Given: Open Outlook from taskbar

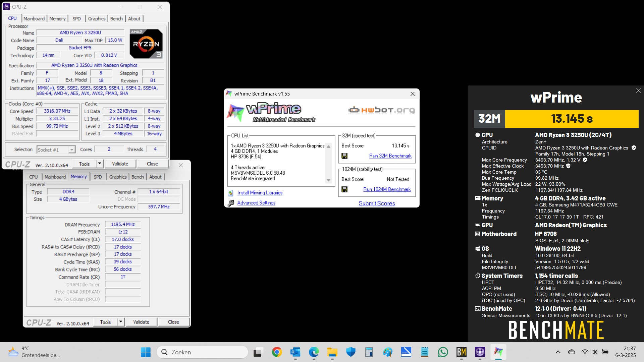Looking at the screenshot, I should [x=295, y=352].
